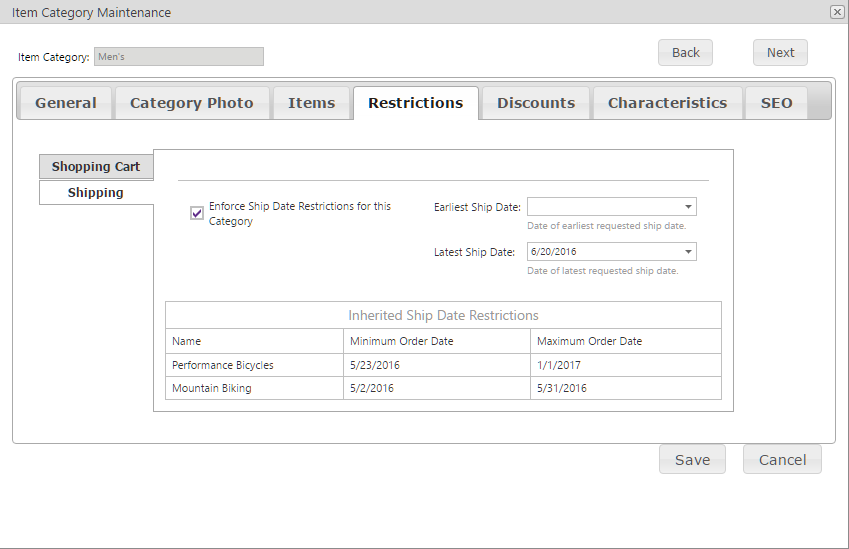Click the Minimum Order Date column header
Image resolution: width=849 pixels, height=549 pixels.
point(437,341)
